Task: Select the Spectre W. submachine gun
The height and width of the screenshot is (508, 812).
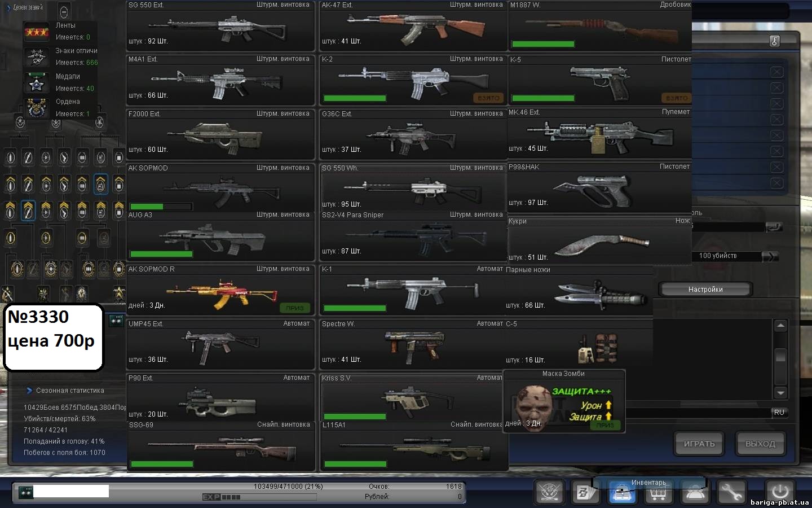Action: click(413, 344)
